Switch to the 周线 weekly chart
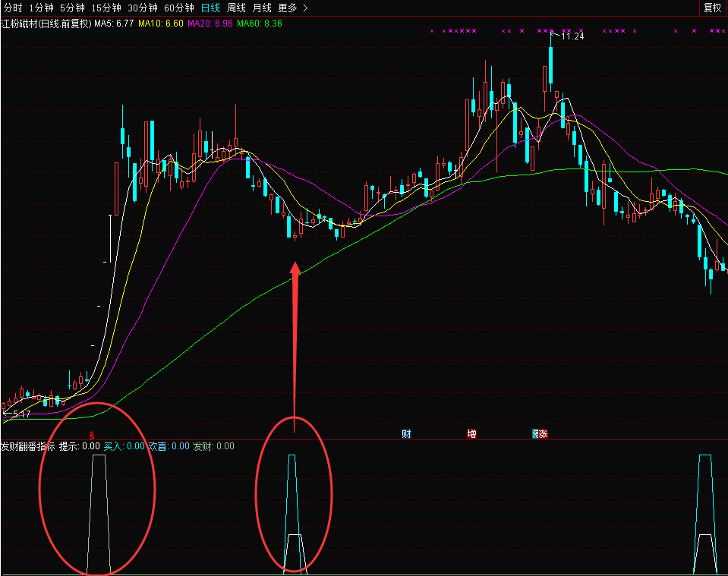This screenshot has width=728, height=576. 237,8
